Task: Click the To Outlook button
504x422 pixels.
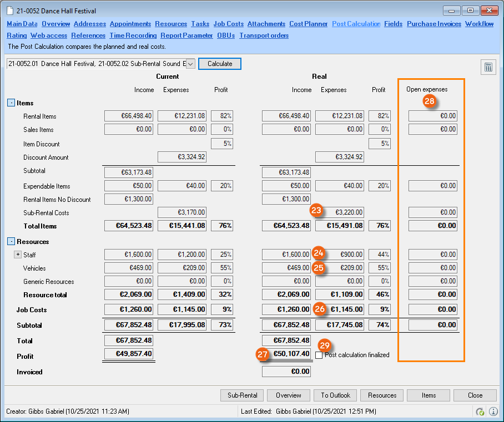Action: click(x=335, y=395)
